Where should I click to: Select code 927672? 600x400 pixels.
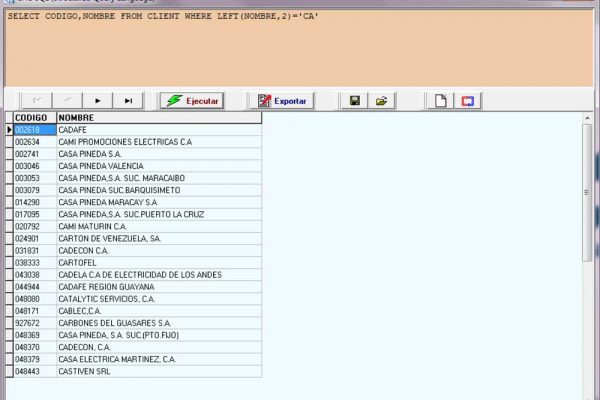(x=35, y=323)
